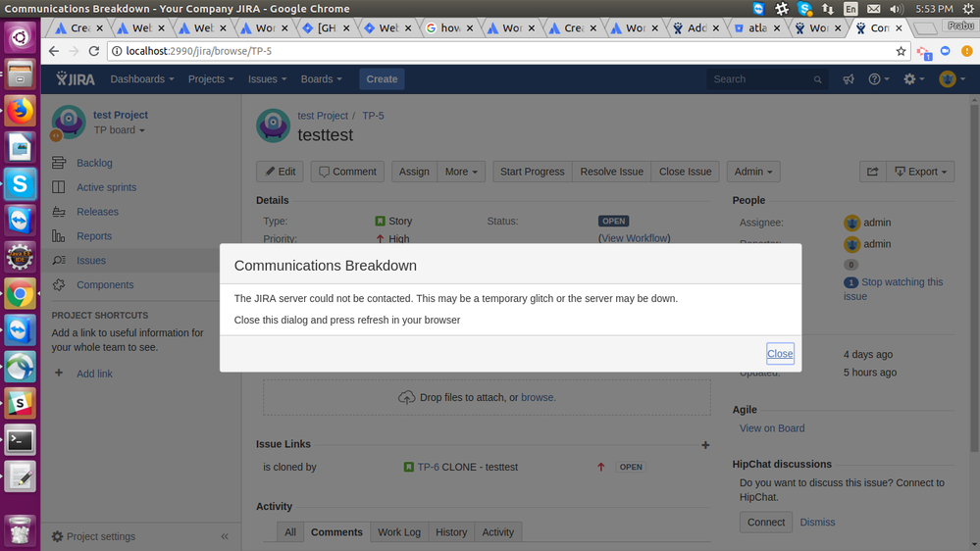Viewport: 980px width, 551px height.
Task: Switch to the Activity tab
Action: pos(497,532)
